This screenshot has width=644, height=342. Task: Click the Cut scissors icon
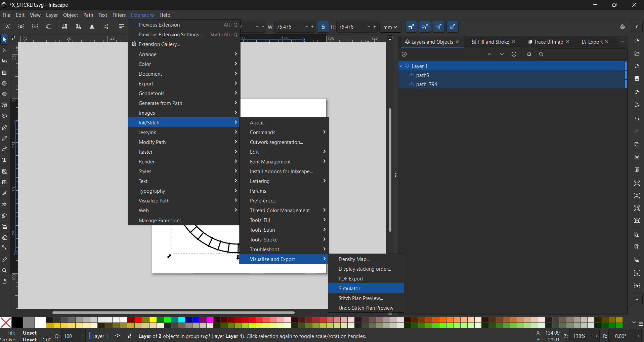637,157
